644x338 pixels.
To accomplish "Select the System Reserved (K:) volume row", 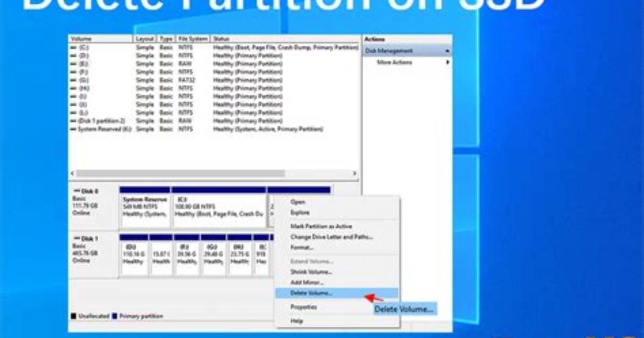I will 214,129.
